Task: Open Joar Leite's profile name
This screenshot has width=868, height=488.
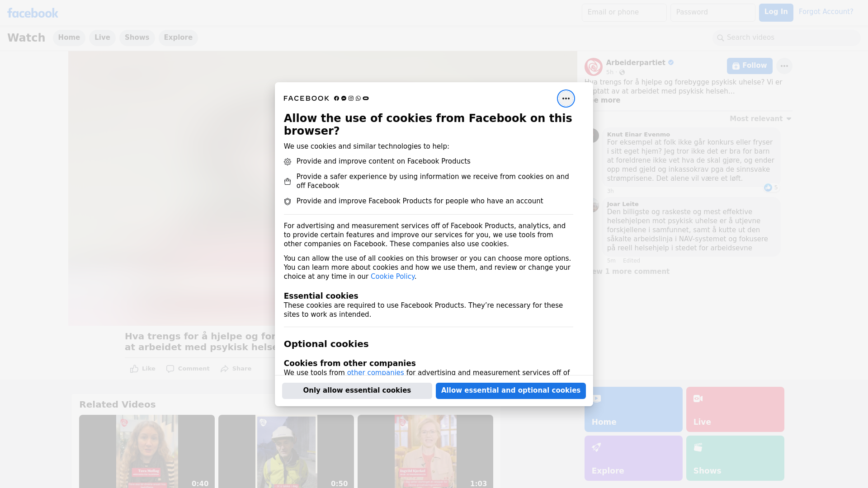Action: point(623,204)
